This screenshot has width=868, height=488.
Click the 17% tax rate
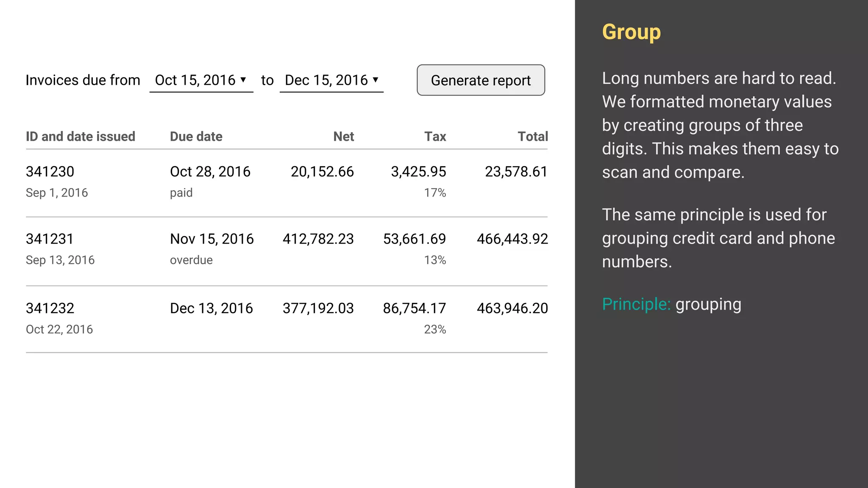[435, 193]
